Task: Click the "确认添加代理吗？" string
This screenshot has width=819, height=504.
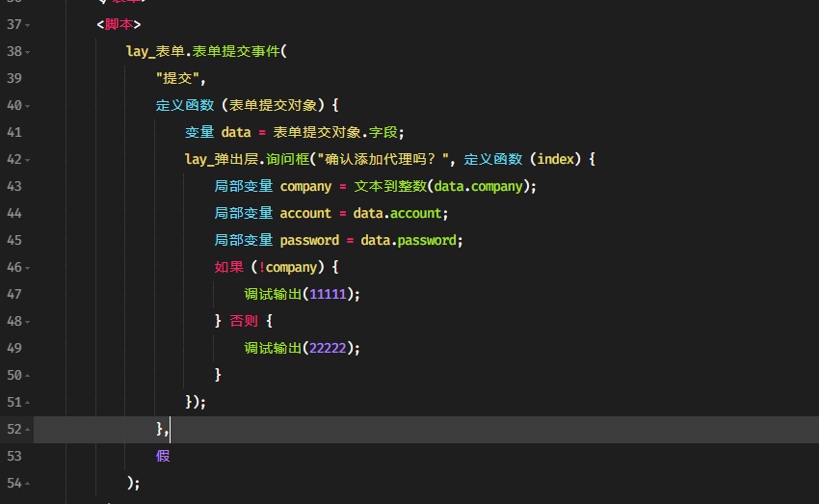Action: coord(383,159)
